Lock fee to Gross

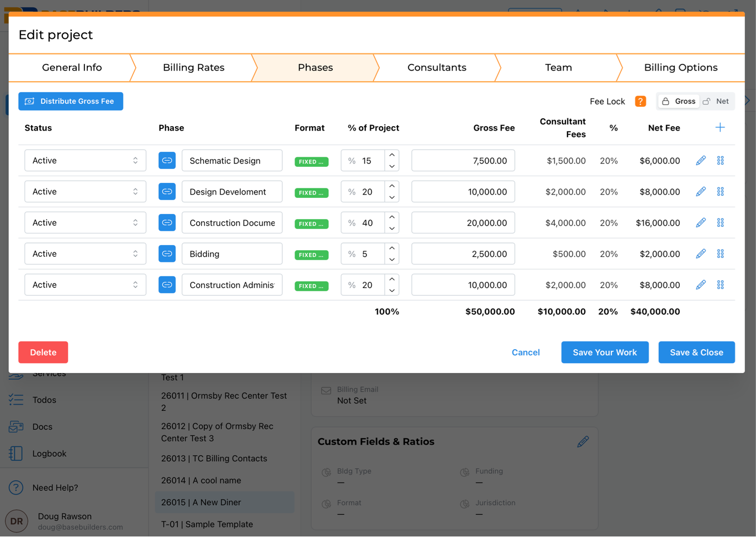[679, 101]
